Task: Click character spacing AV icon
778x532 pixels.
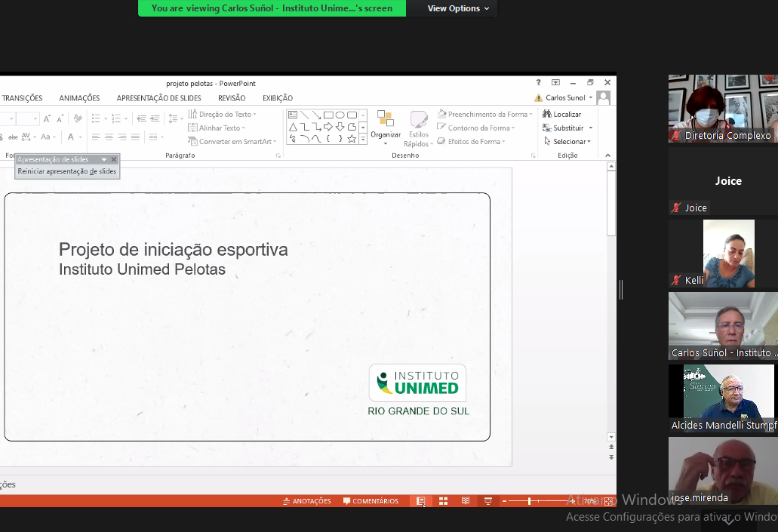Action: 26,137
